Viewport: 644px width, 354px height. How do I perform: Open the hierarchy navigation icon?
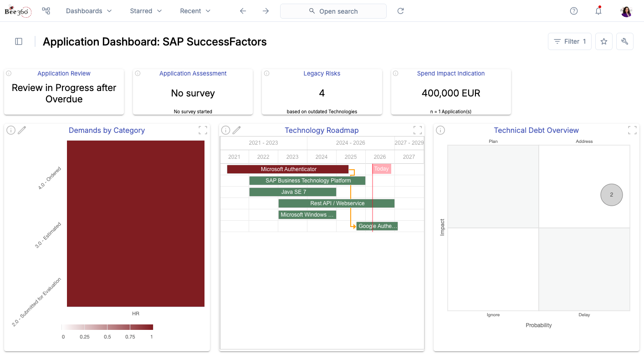click(x=46, y=11)
